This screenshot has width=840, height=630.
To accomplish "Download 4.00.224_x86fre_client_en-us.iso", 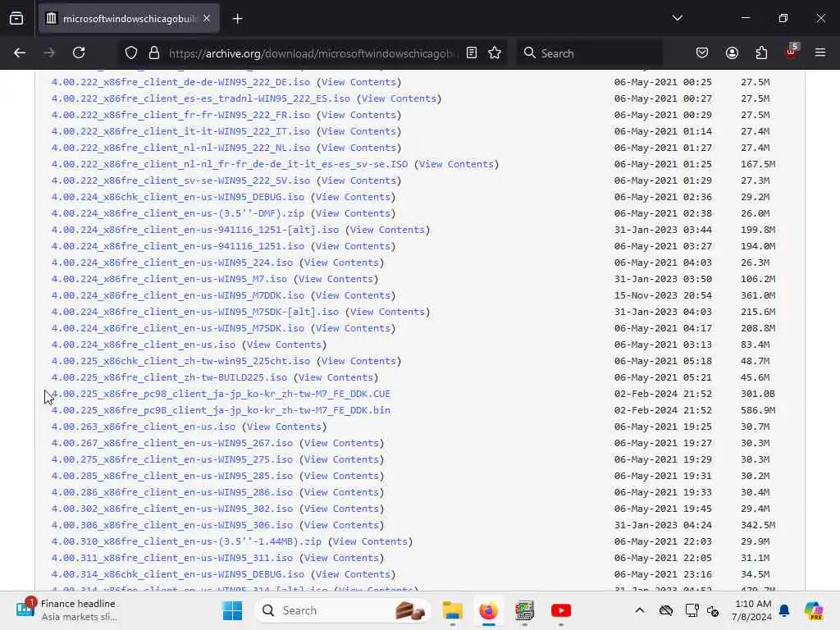I will pos(144,345).
